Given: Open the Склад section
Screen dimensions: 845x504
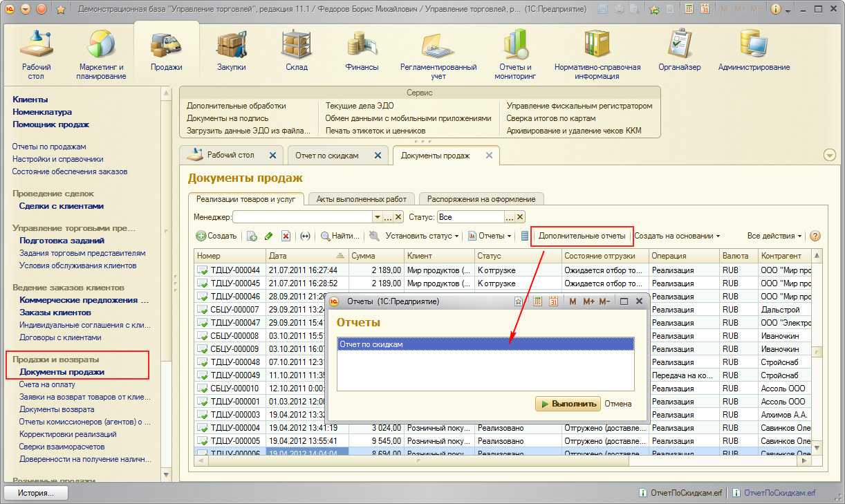Looking at the screenshot, I should pos(296,50).
